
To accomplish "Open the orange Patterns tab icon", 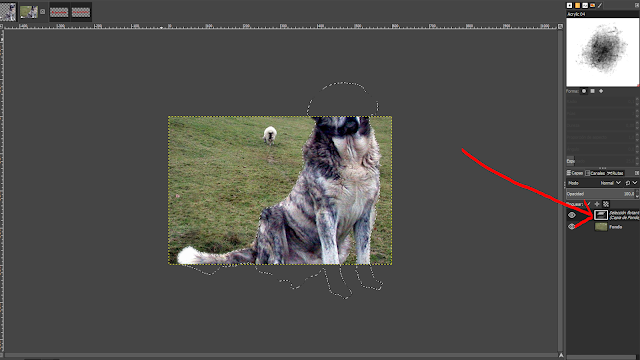I will [x=577, y=5].
